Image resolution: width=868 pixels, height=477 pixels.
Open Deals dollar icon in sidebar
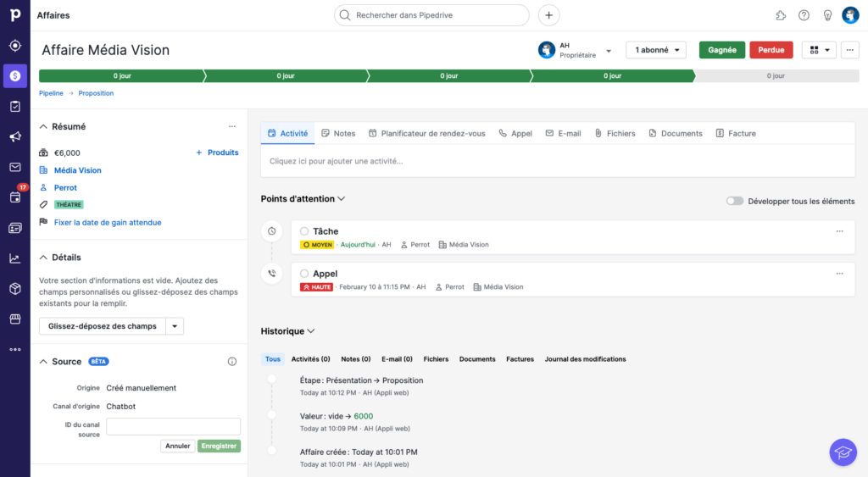(15, 75)
